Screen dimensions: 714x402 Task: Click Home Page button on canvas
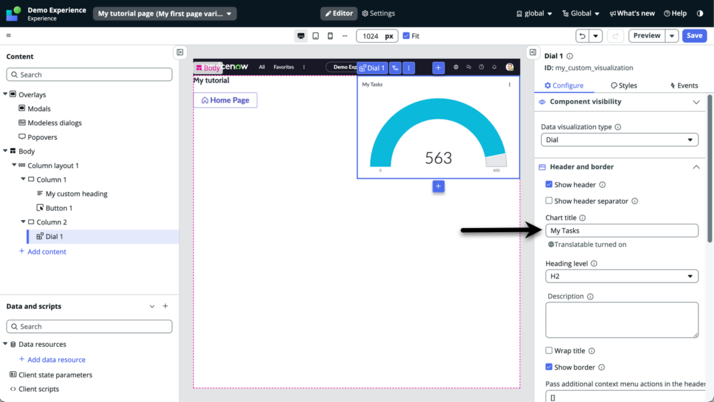[x=225, y=100]
